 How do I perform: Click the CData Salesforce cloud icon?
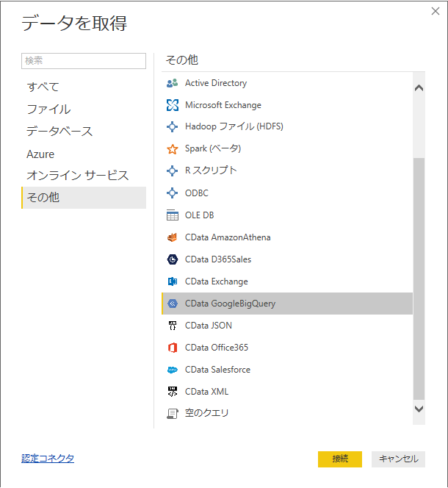pos(173,370)
